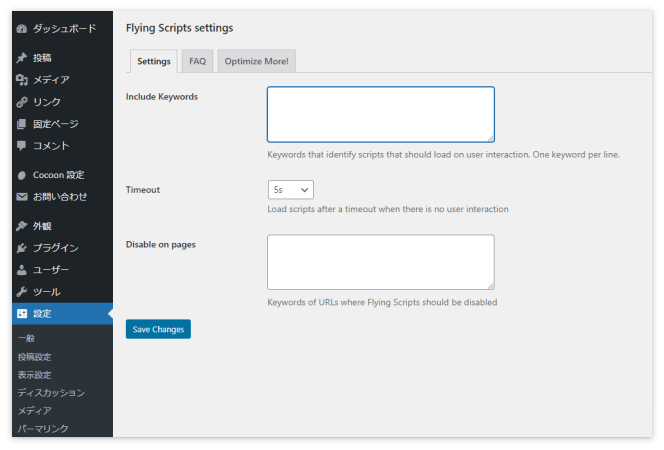Open リンク menu label

pos(47,102)
